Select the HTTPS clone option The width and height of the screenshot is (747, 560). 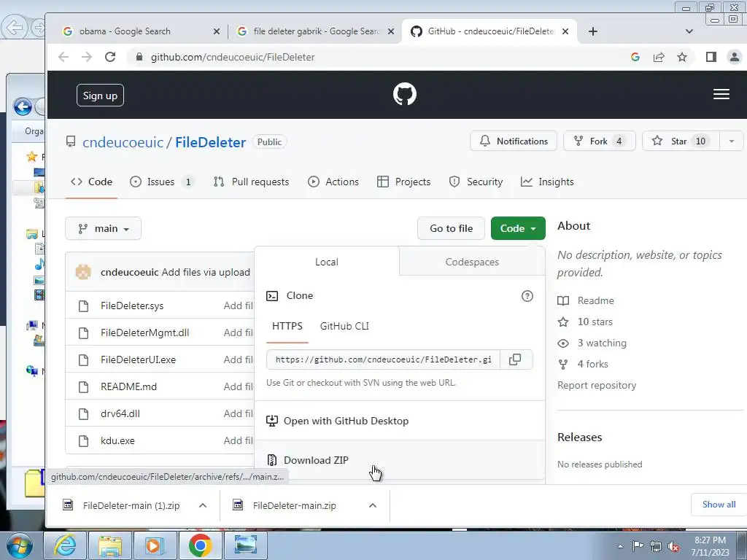[x=287, y=326]
